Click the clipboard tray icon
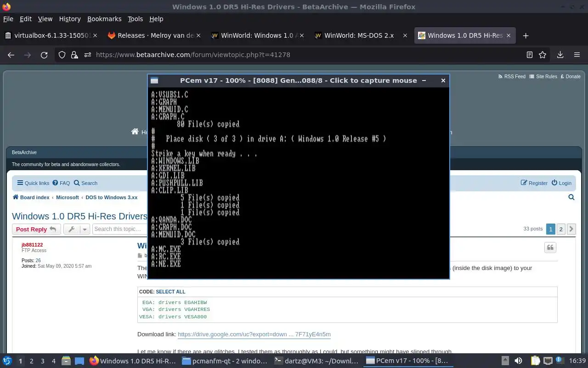 point(535,361)
